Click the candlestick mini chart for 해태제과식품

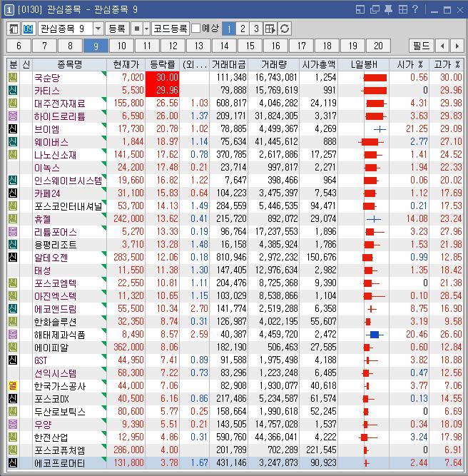[375, 335]
